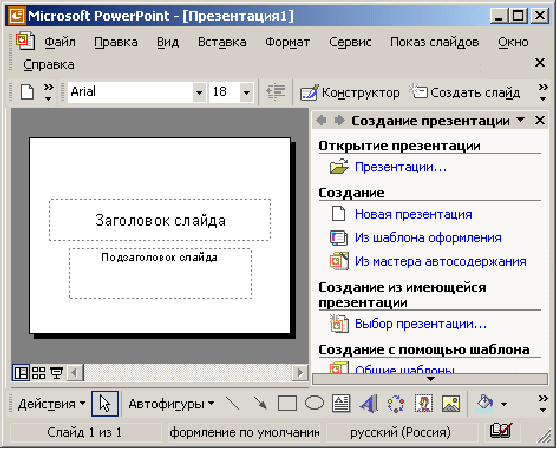The width and height of the screenshot is (557, 449).
Task: Click the icon next to Выбор презентации
Action: (x=339, y=323)
